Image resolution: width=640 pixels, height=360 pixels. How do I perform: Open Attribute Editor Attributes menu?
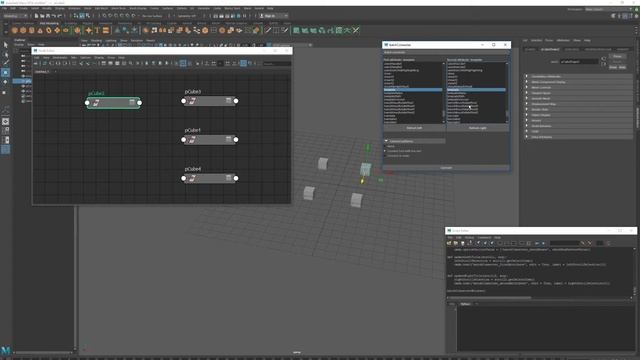pyautogui.click(x=563, y=40)
